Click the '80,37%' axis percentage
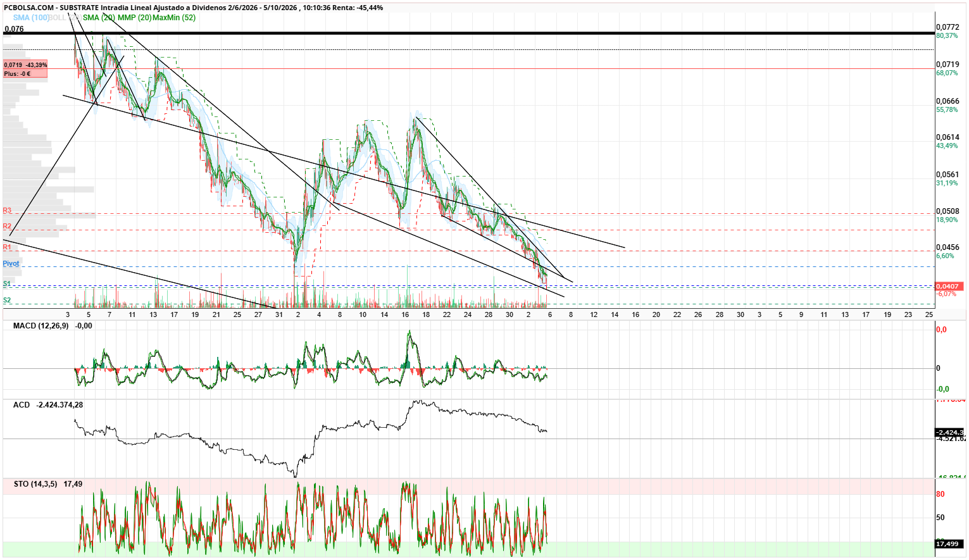 point(947,36)
